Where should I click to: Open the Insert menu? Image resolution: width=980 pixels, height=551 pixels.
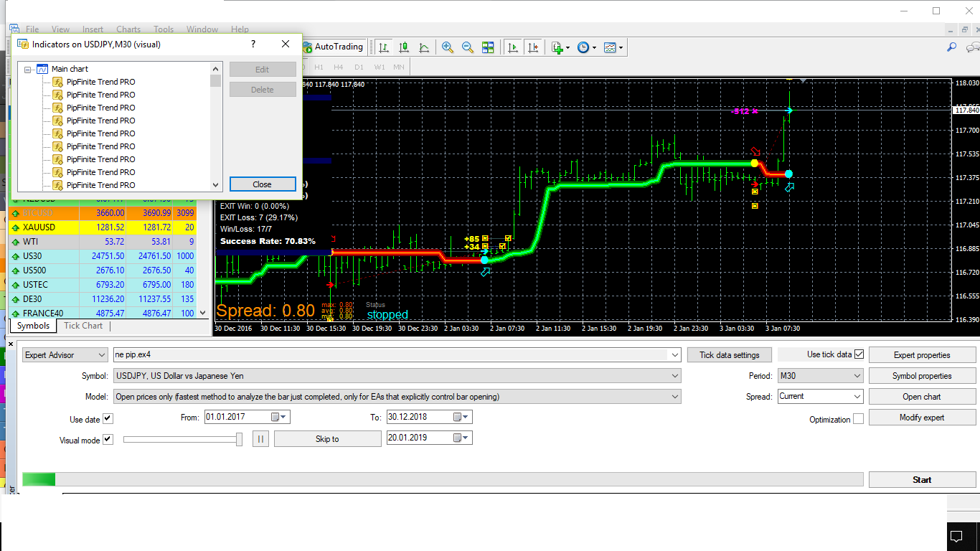93,29
